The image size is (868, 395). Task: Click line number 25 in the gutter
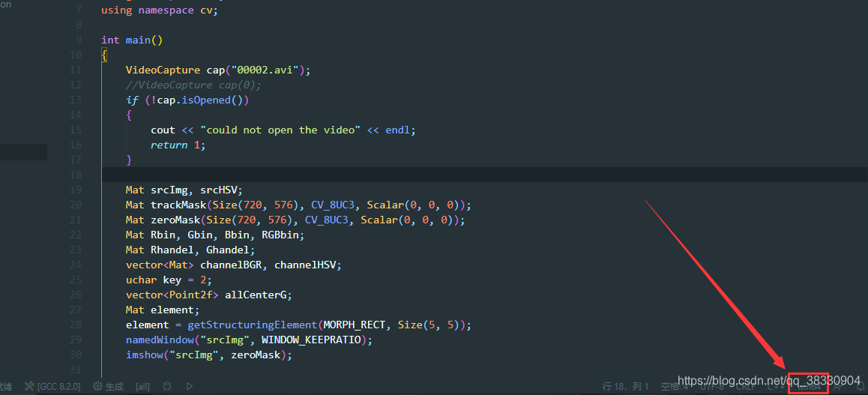tap(75, 279)
